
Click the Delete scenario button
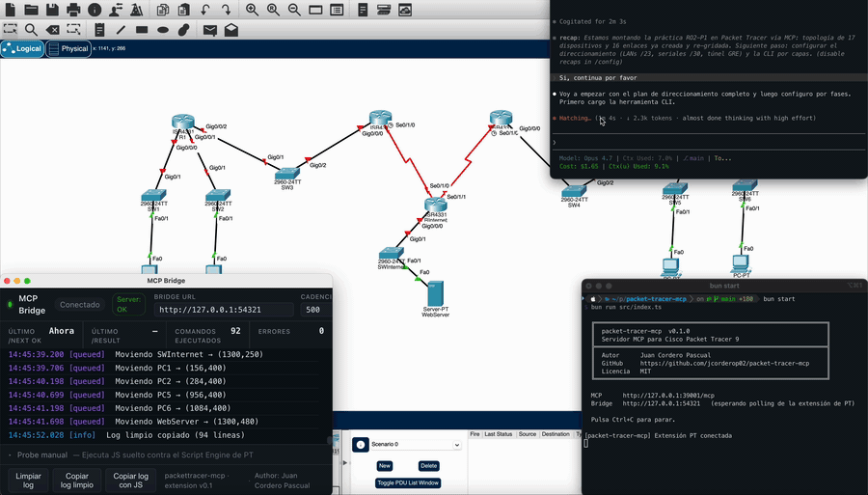[x=428, y=466]
